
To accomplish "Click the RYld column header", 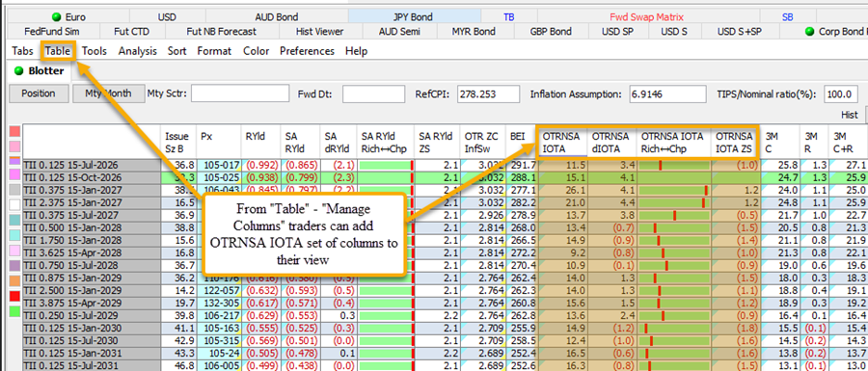I will click(261, 141).
